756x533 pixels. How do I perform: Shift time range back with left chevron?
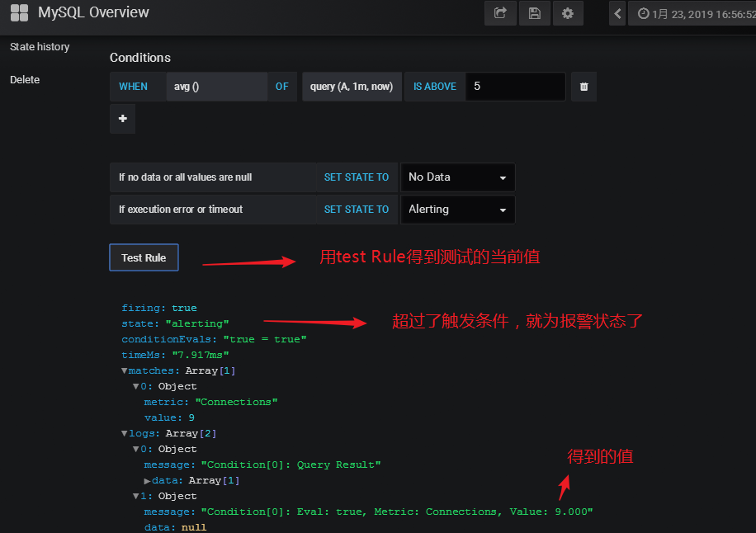tap(617, 13)
